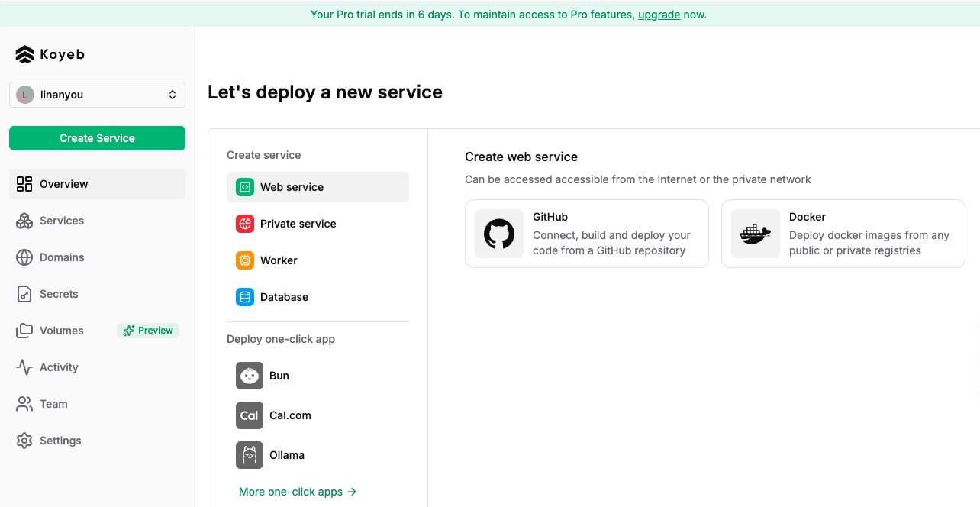
Task: Open Settings using the gear icon
Action: [x=24, y=441]
